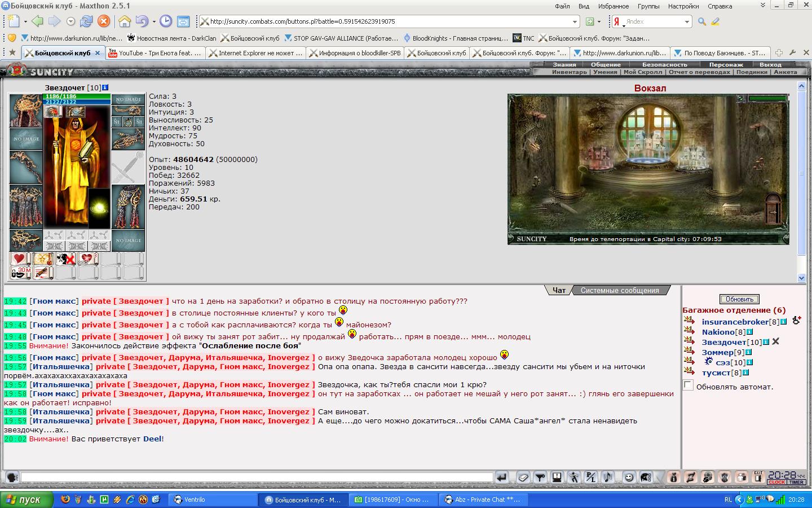Click the browser Forward arrow button
Screen dimensions: 812x508
[x=54, y=21]
